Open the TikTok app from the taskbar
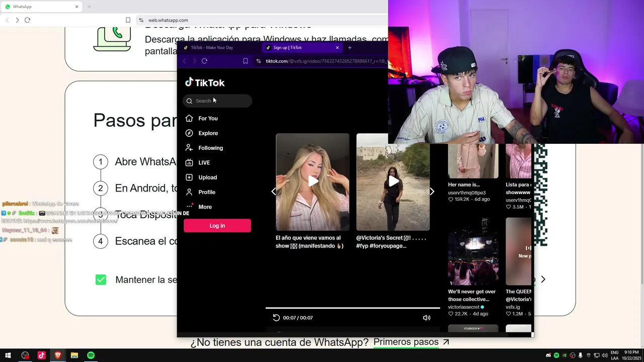 click(41, 355)
